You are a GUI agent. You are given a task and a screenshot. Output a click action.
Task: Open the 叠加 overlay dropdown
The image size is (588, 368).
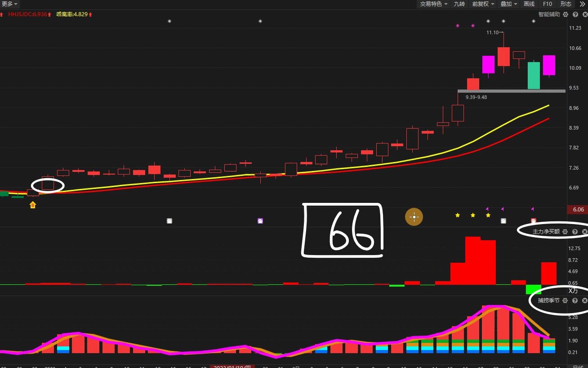tap(509, 4)
